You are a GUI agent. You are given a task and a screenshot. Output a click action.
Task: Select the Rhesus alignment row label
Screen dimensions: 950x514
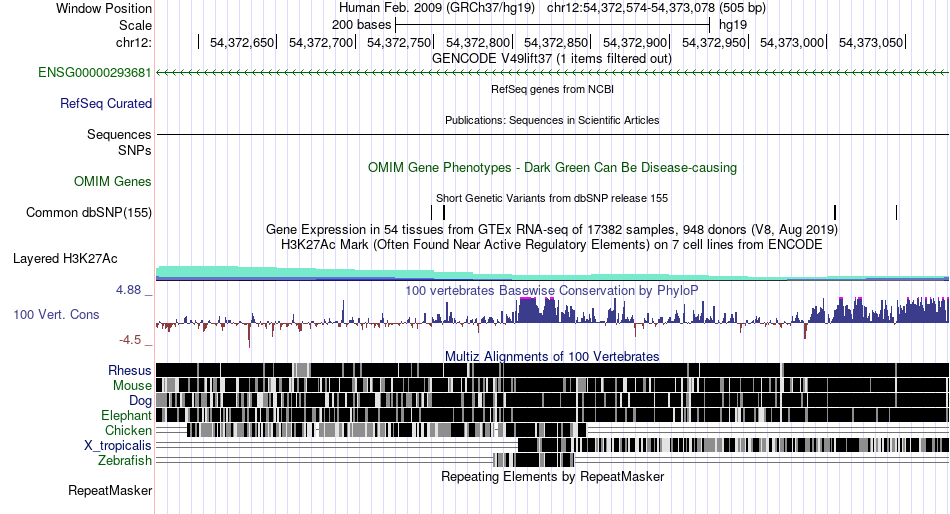click(130, 370)
